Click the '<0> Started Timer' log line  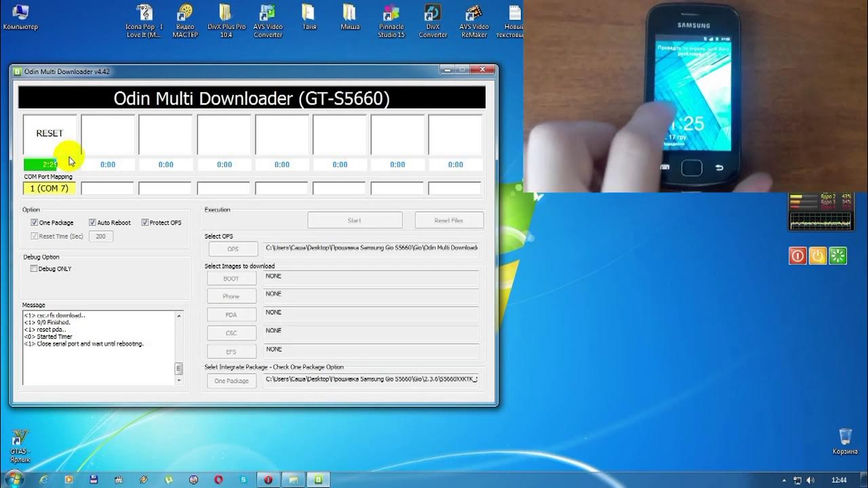pos(48,337)
